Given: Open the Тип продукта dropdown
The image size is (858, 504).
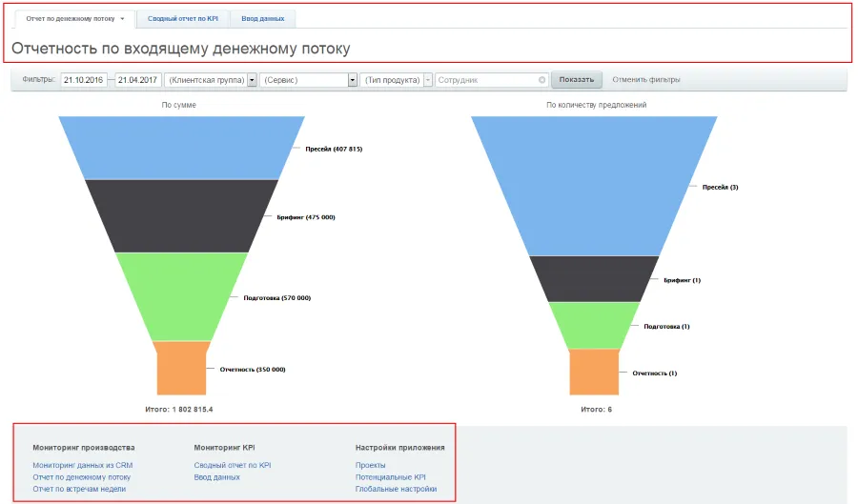Looking at the screenshot, I should (x=428, y=80).
